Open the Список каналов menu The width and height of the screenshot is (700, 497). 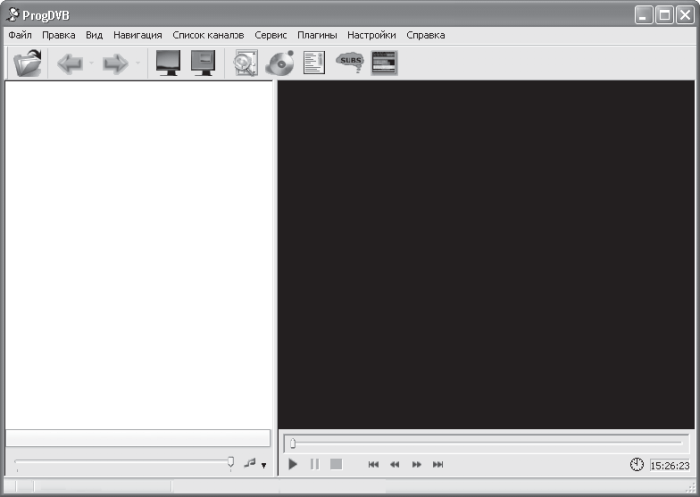click(208, 35)
